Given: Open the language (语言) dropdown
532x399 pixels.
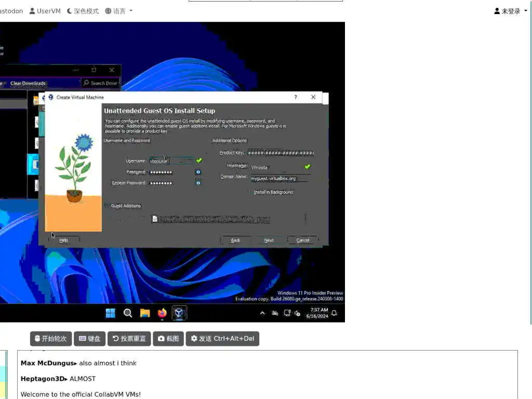Looking at the screenshot, I should click(118, 11).
